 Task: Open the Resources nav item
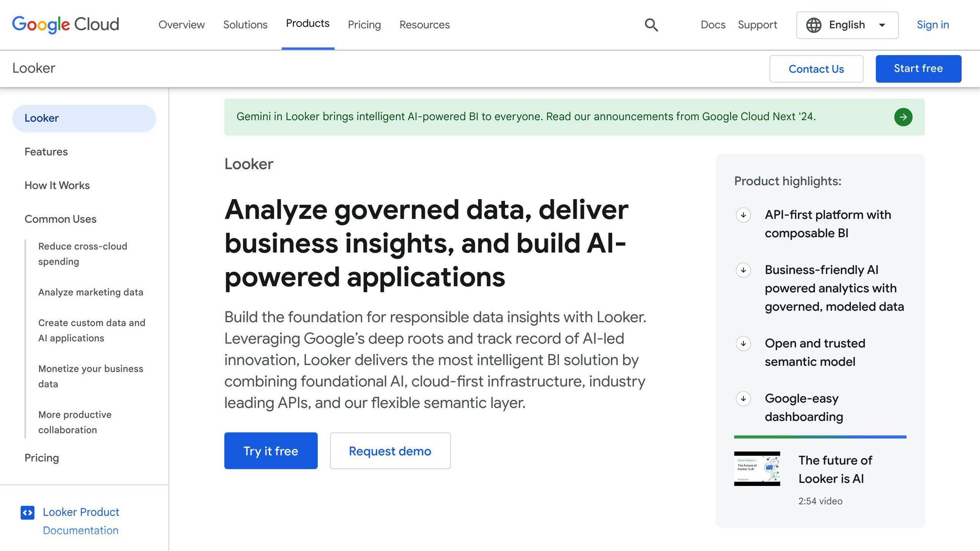424,25
